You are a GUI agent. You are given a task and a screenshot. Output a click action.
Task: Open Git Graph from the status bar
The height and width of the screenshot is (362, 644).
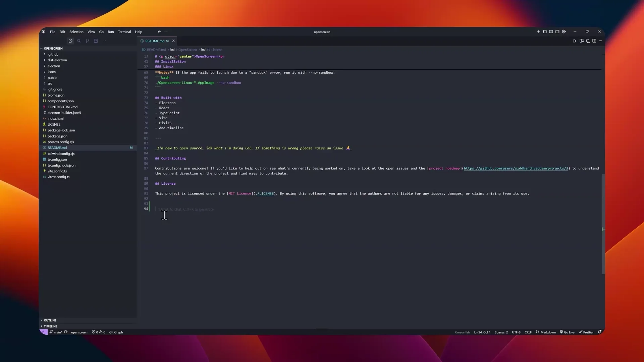pyautogui.click(x=116, y=332)
